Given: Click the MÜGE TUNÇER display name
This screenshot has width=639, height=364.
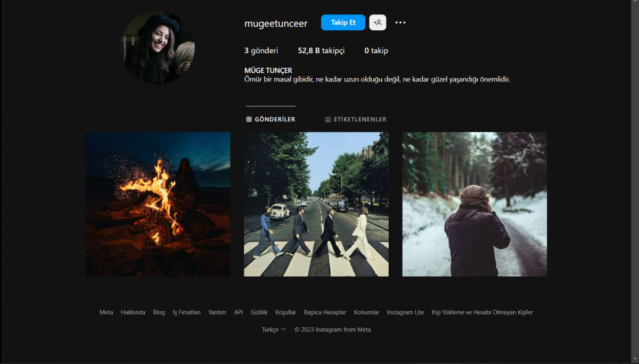Looking at the screenshot, I should [x=268, y=70].
